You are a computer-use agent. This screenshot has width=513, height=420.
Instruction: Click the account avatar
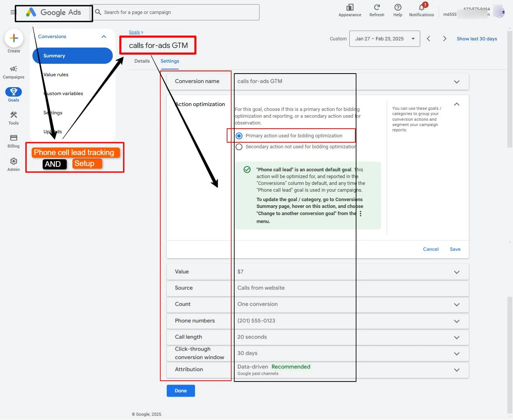point(499,12)
